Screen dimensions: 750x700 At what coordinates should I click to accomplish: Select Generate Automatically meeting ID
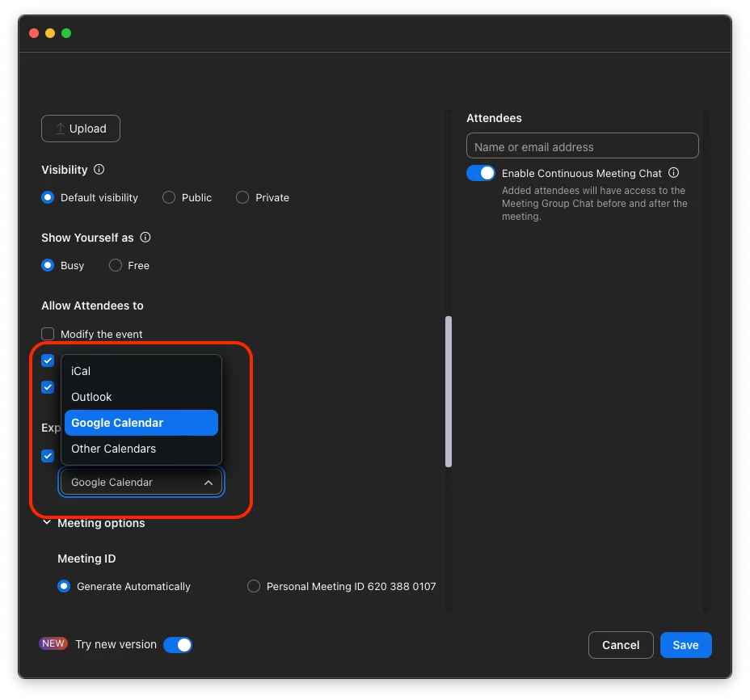pos(64,586)
